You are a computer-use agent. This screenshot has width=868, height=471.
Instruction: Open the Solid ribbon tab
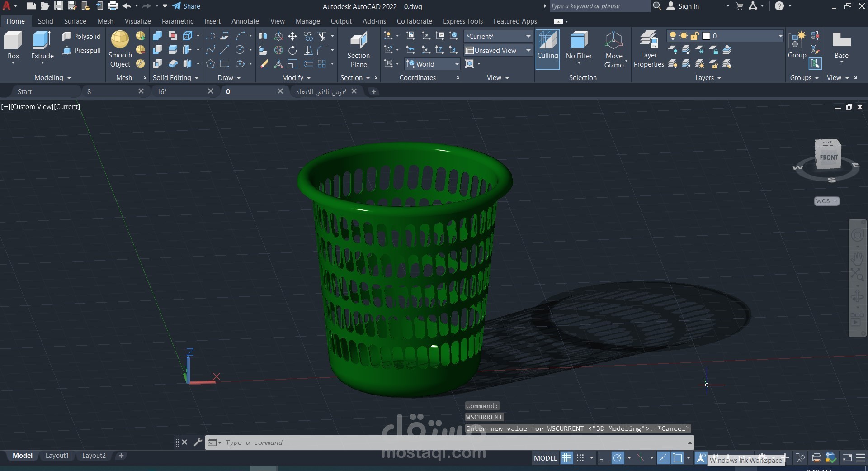pos(45,21)
